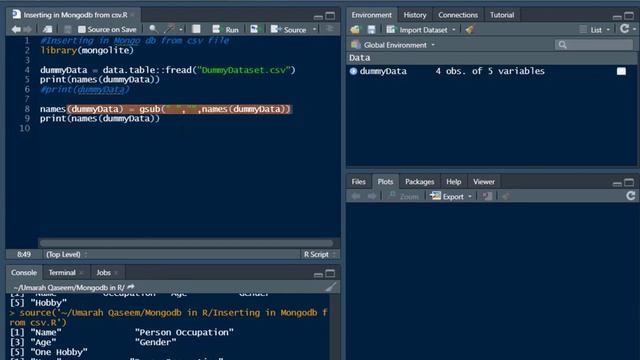Open the Connections tab
Viewport: 640px width, 360px height.
pos(458,15)
